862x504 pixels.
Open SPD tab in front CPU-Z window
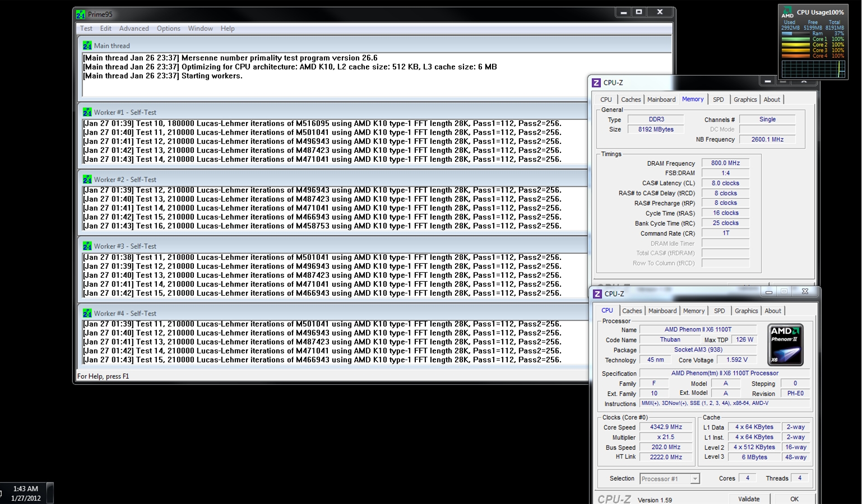click(720, 311)
